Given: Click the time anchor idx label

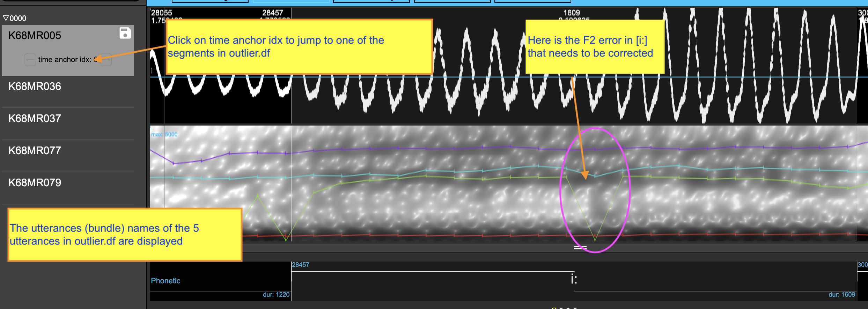Looking at the screenshot, I should coord(64,60).
